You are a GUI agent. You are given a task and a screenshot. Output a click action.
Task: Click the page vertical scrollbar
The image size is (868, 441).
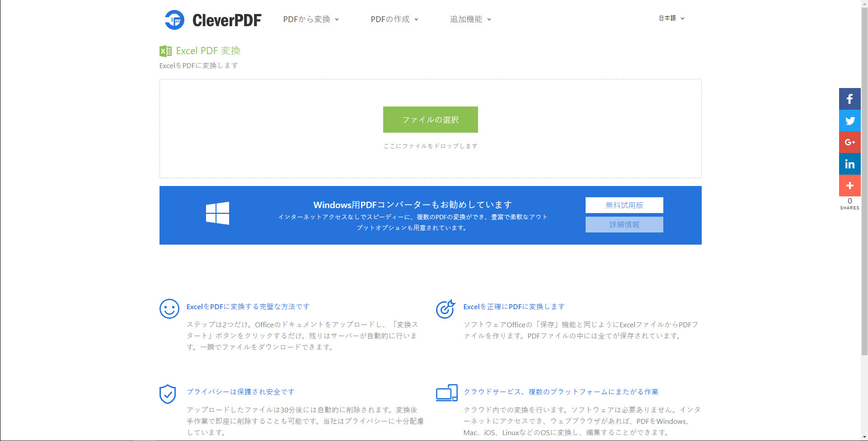click(x=864, y=181)
